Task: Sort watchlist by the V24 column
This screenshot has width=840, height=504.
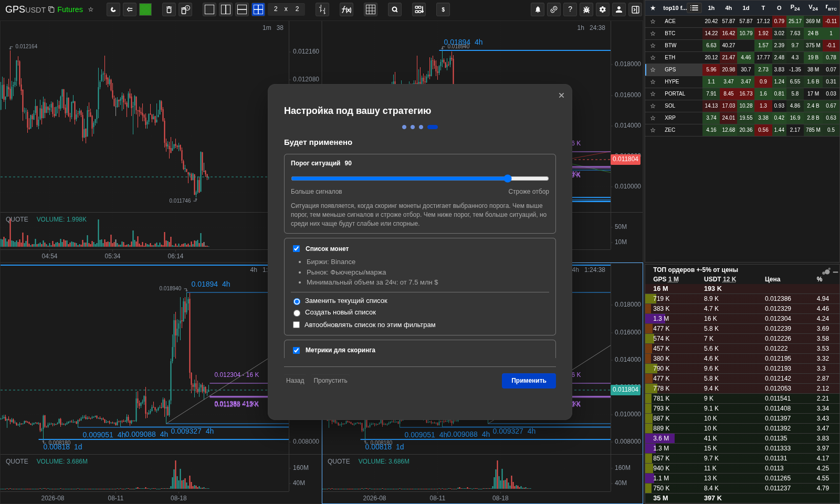Action: pyautogui.click(x=813, y=8)
